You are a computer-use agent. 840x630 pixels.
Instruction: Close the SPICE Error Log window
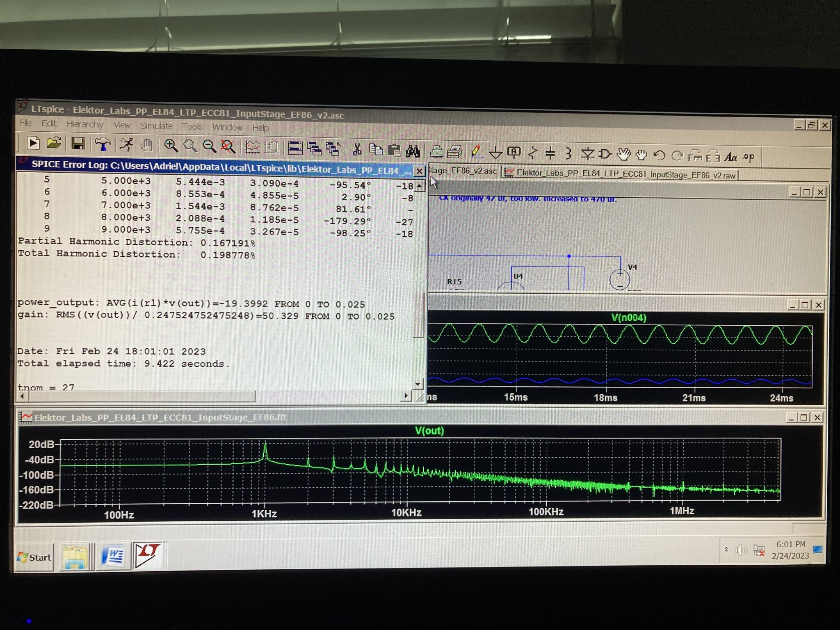419,171
